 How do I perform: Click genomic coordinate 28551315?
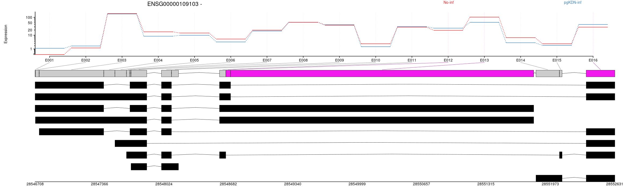(486, 184)
